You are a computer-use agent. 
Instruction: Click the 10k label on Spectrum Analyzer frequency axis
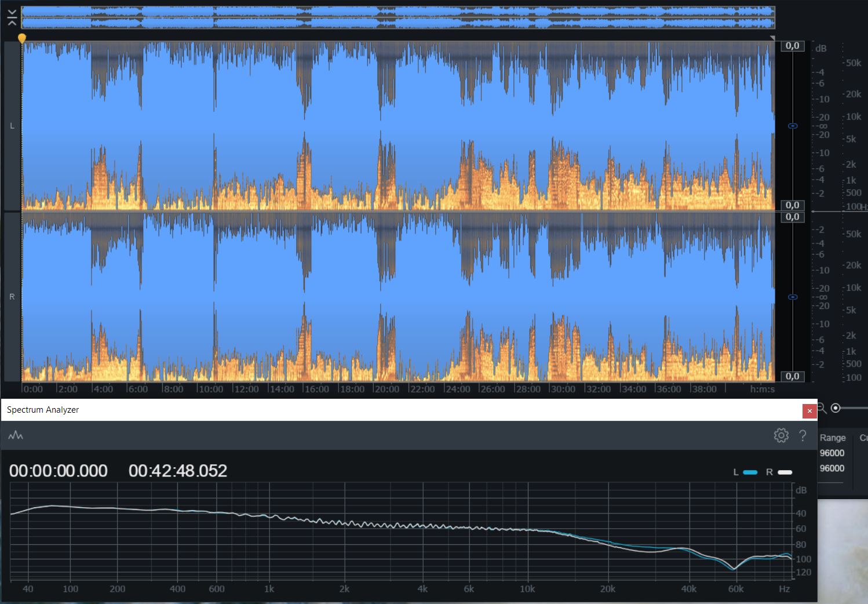coord(527,589)
